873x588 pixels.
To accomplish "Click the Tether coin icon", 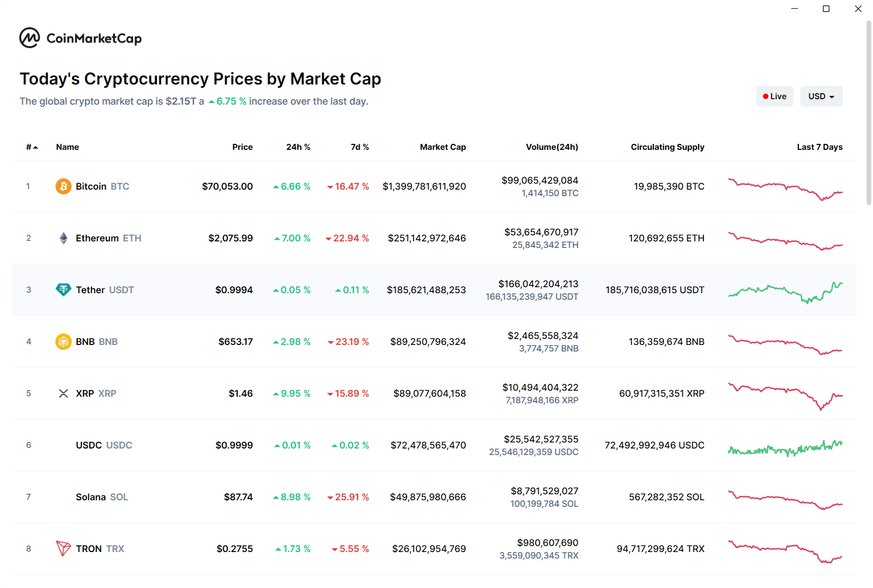I will click(x=63, y=290).
